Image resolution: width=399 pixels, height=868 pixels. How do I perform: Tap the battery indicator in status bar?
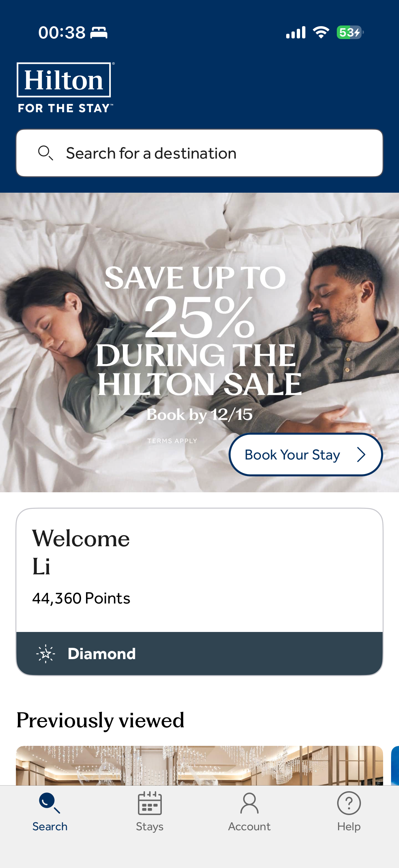[350, 32]
